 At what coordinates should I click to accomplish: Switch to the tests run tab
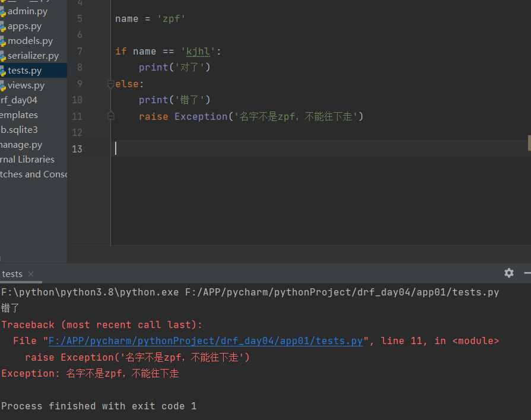coord(12,274)
